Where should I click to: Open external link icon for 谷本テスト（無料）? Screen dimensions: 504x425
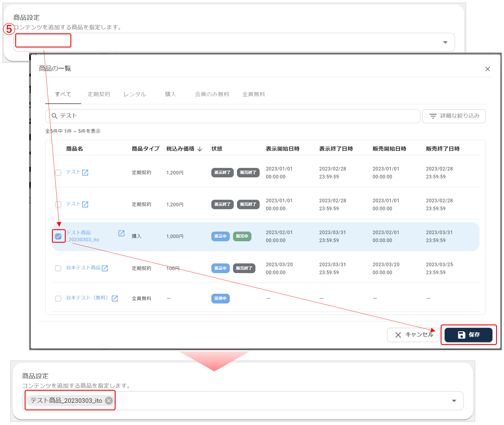[x=115, y=298]
